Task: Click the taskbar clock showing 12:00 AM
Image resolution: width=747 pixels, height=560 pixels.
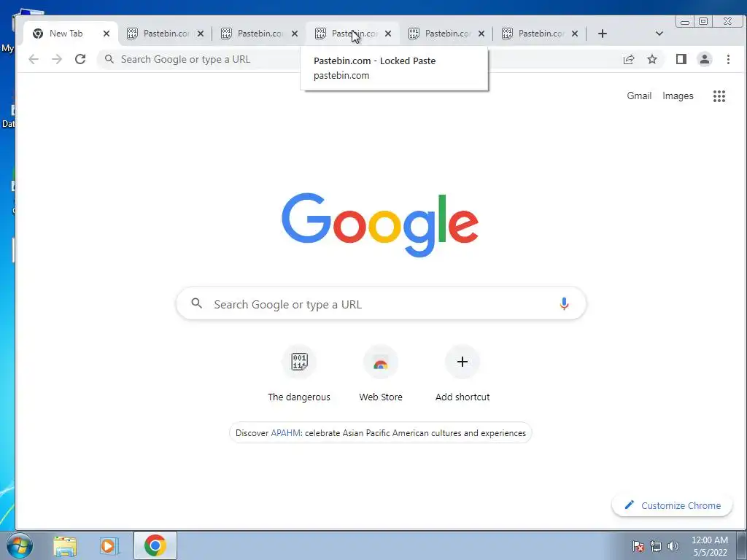Action: [x=710, y=546]
